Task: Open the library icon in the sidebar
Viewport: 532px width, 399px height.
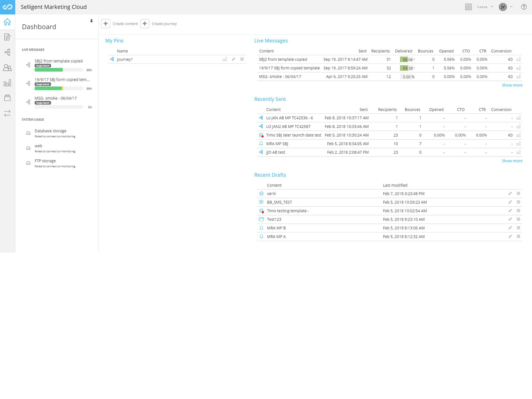Action: (x=7, y=97)
